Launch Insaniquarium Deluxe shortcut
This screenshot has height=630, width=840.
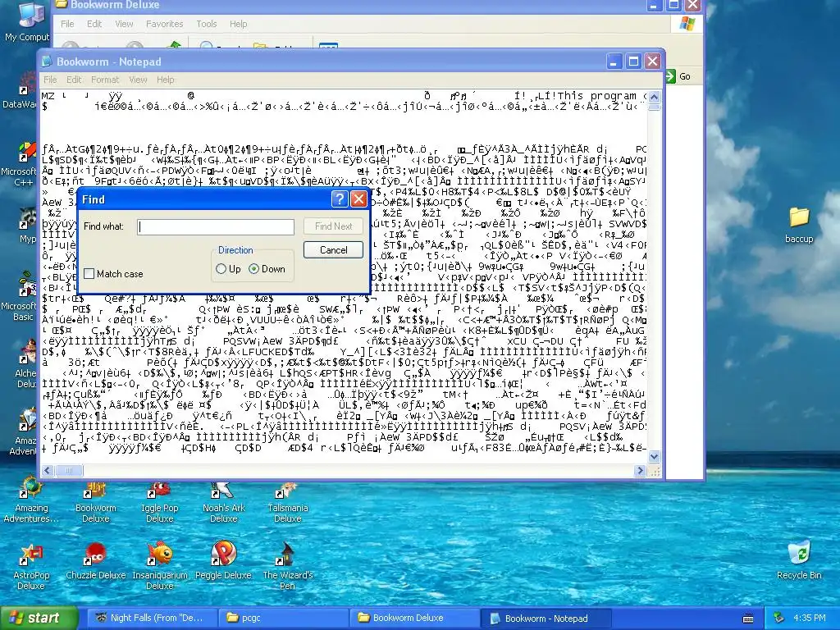(160, 567)
